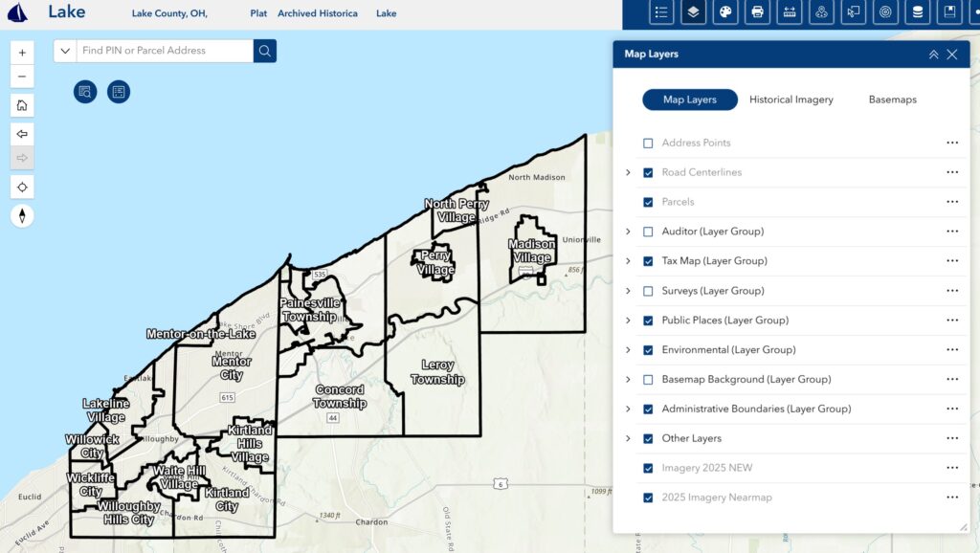Expand the Administrative Boundaries layer group
Screen dimensions: 980x553
coord(628,409)
